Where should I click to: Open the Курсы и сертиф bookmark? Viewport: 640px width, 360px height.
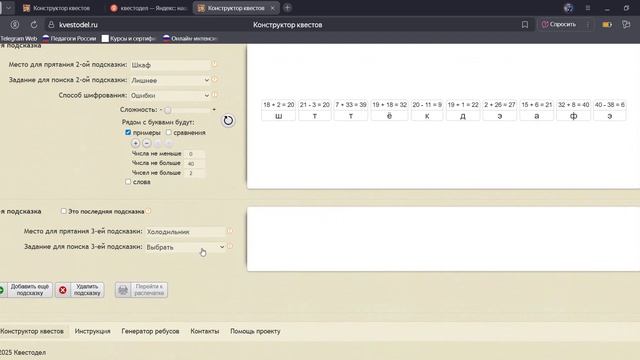pyautogui.click(x=129, y=38)
